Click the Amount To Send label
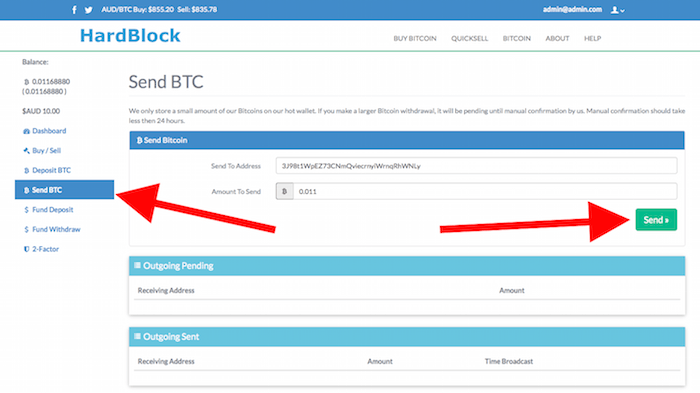The image size is (700, 393). click(x=236, y=192)
